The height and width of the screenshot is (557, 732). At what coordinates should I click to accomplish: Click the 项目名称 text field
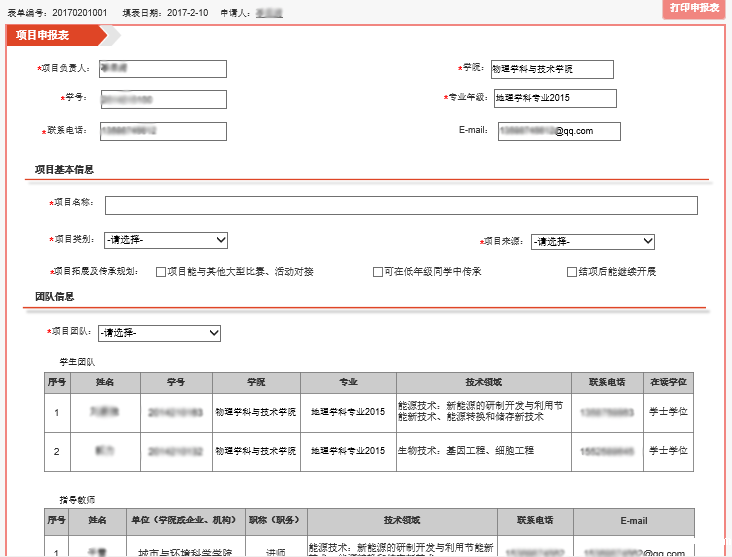point(401,205)
